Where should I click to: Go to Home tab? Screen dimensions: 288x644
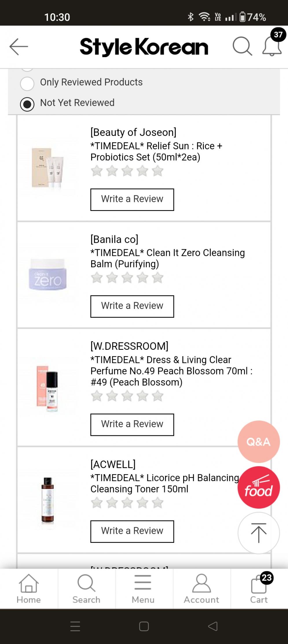click(x=29, y=588)
